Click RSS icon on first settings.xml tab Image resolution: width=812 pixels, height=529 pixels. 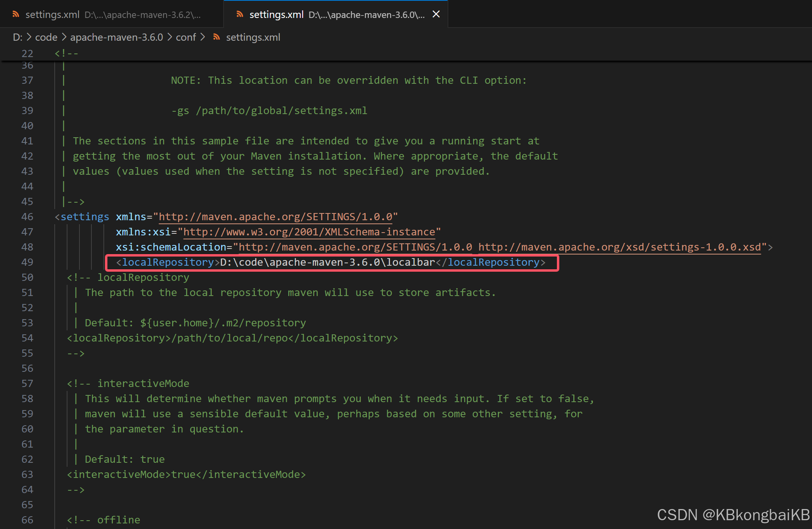(16, 14)
